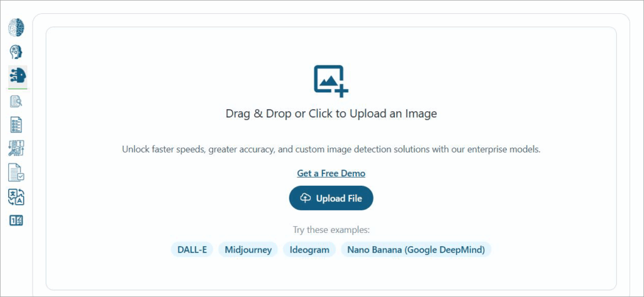Screen dimensions: 644x297
Task: Open the Get a Free Demo link
Action: [331, 173]
